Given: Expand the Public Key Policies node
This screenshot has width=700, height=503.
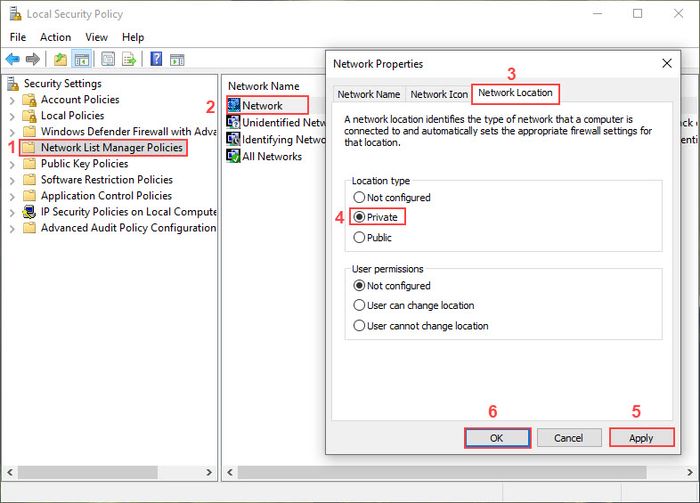Looking at the screenshot, I should coord(11,164).
